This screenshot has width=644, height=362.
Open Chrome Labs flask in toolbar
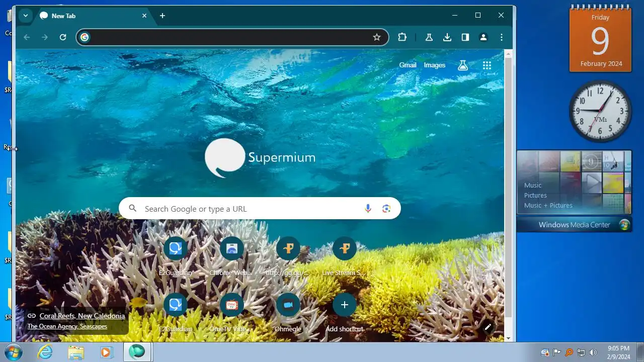point(429,37)
